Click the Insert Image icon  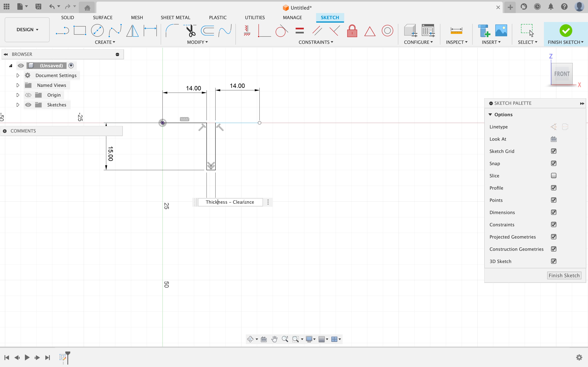501,31
